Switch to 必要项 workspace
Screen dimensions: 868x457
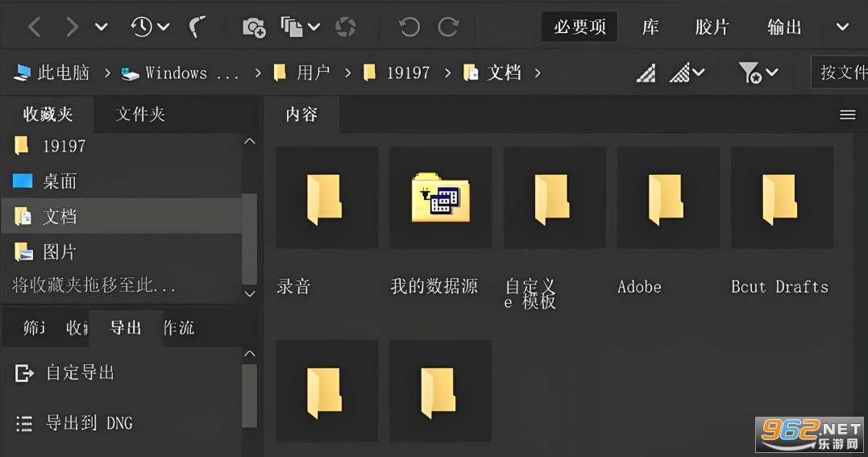coord(579,27)
